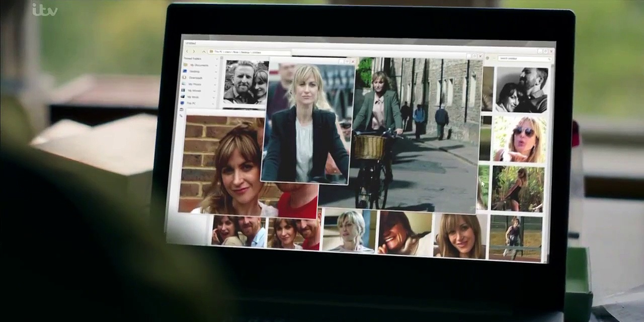Click the Forward navigation arrow
The image size is (644, 322).
click(x=193, y=51)
